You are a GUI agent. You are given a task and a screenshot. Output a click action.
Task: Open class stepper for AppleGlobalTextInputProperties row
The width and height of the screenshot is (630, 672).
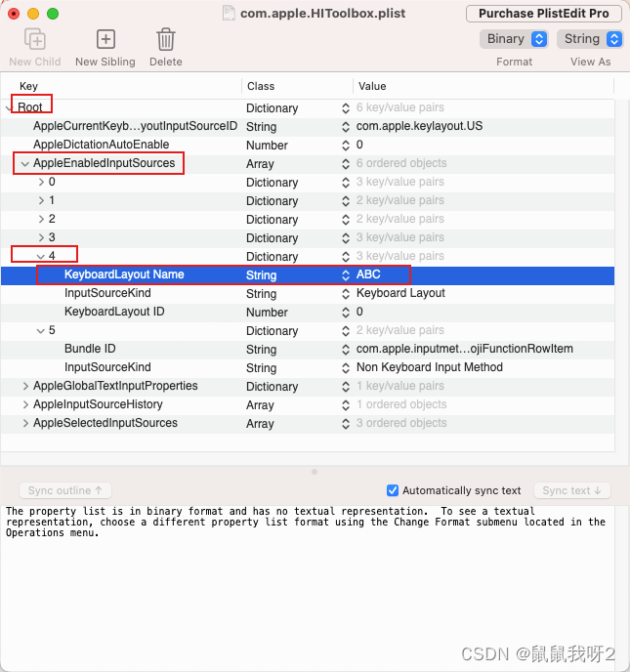click(346, 386)
